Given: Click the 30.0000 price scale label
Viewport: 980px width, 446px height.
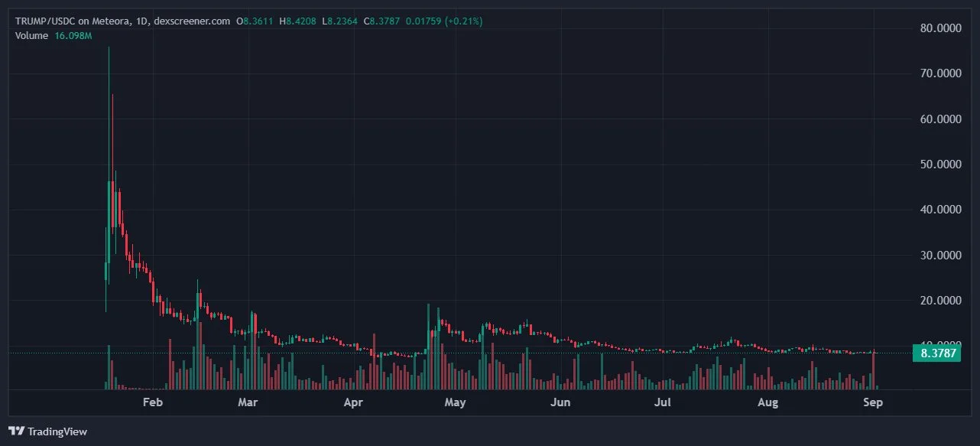Looking at the screenshot, I should pyautogui.click(x=939, y=255).
